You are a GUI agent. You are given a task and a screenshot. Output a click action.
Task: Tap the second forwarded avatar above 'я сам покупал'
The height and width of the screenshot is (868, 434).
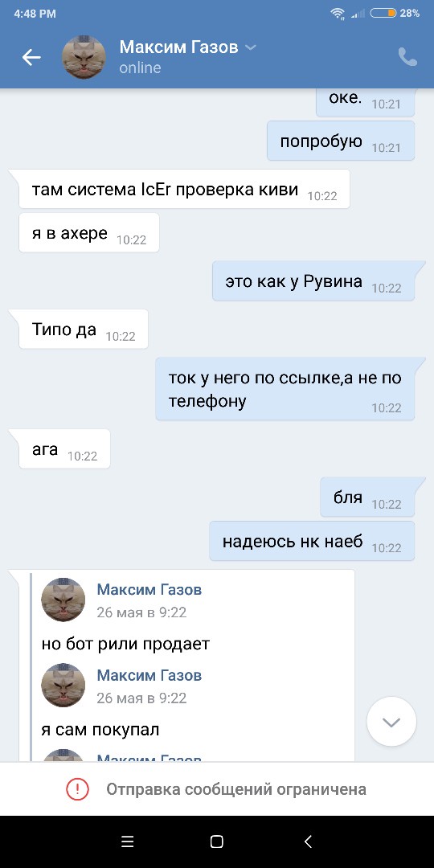coord(63,686)
